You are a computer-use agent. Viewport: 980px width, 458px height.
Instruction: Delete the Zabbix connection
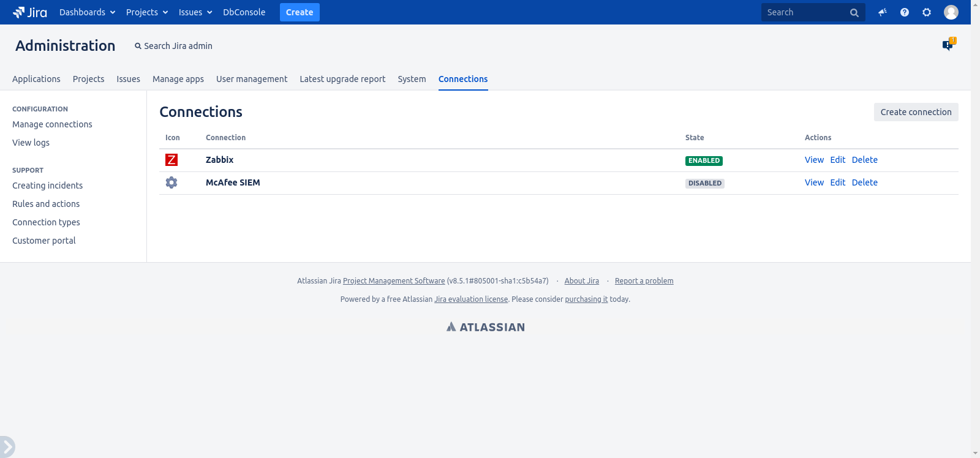pos(865,160)
